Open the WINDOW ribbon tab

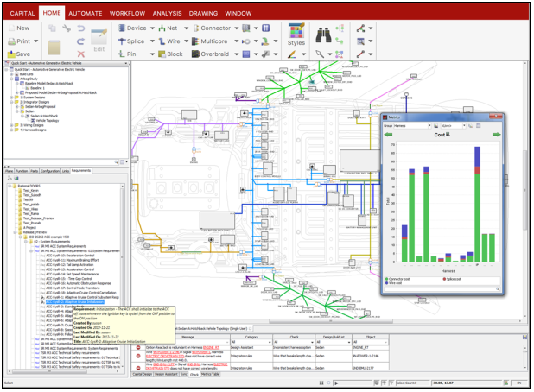coord(238,14)
